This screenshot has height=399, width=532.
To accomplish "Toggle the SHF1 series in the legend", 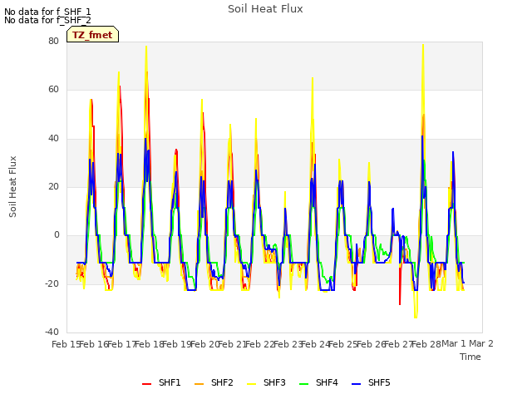I will [x=161, y=382].
